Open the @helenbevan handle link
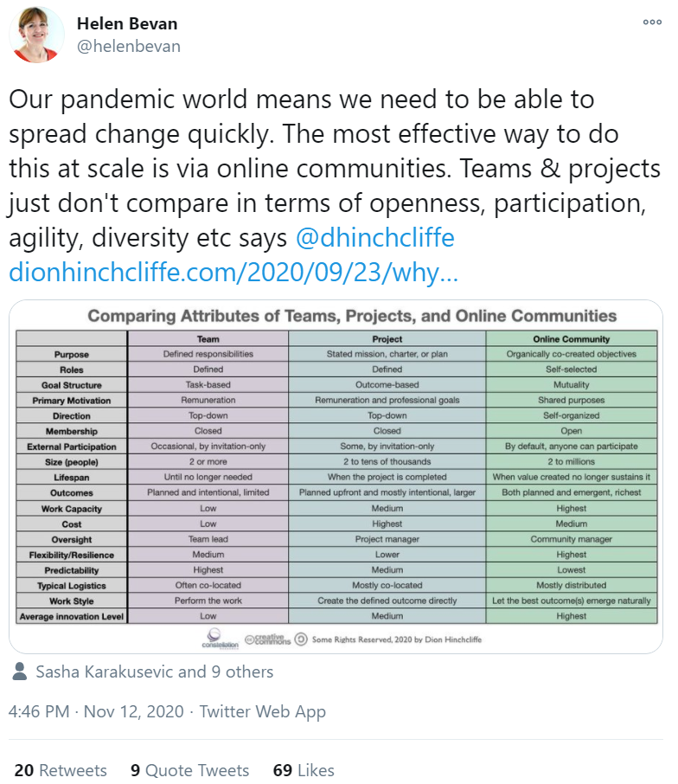Screen dimensions: 678x784 coord(128,47)
